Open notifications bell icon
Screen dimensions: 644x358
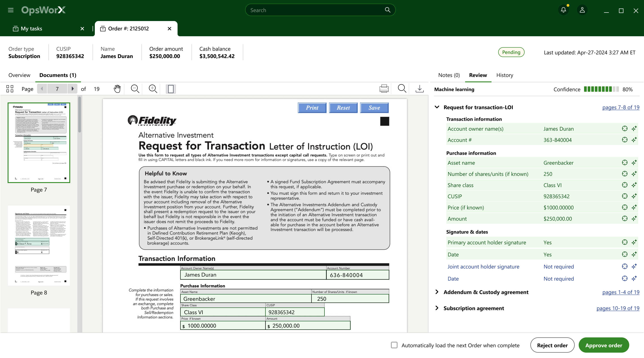point(563,10)
